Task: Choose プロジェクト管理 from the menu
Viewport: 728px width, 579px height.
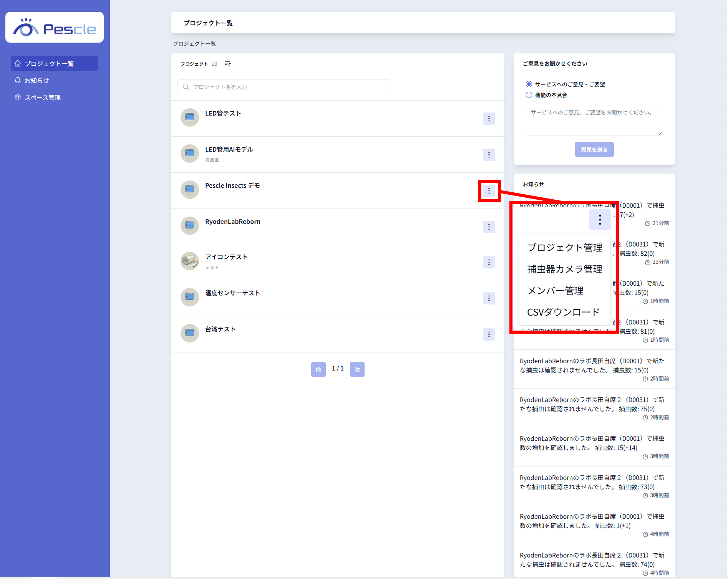Action: click(x=564, y=248)
